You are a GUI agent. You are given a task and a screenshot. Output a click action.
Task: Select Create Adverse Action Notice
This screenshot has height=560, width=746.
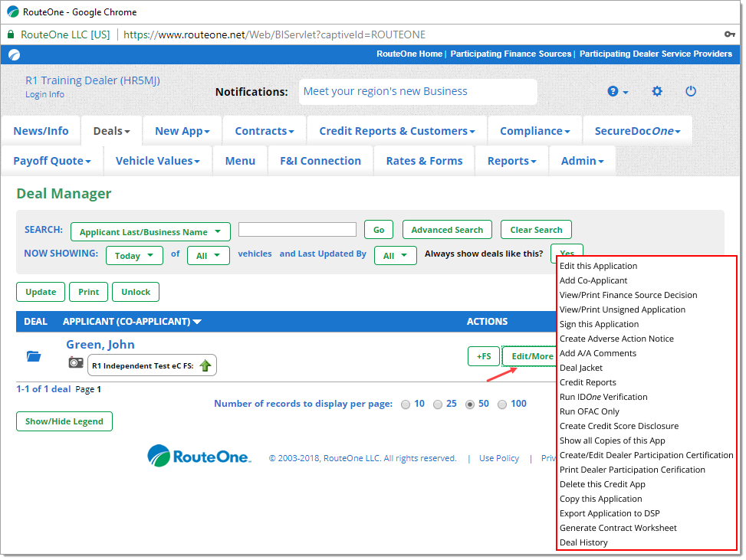[x=616, y=339]
